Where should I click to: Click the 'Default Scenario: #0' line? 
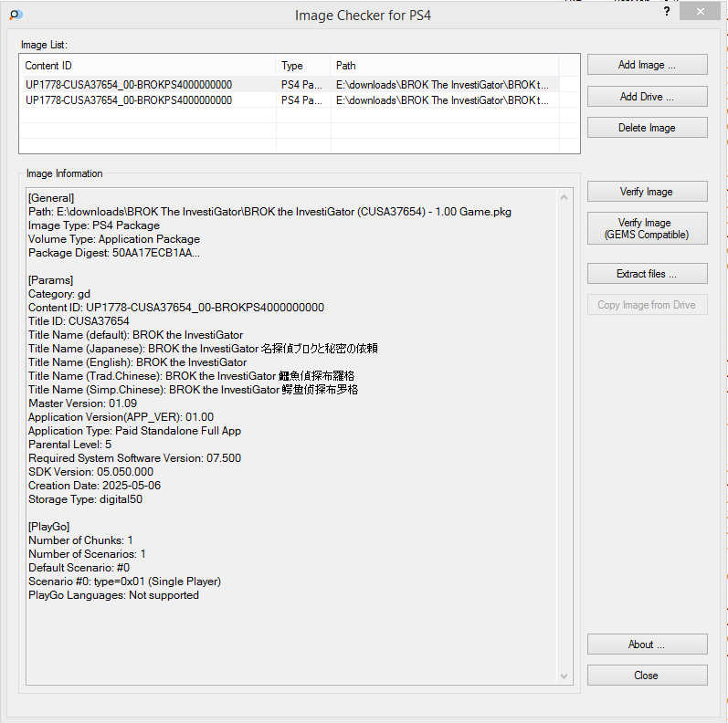(x=79, y=568)
